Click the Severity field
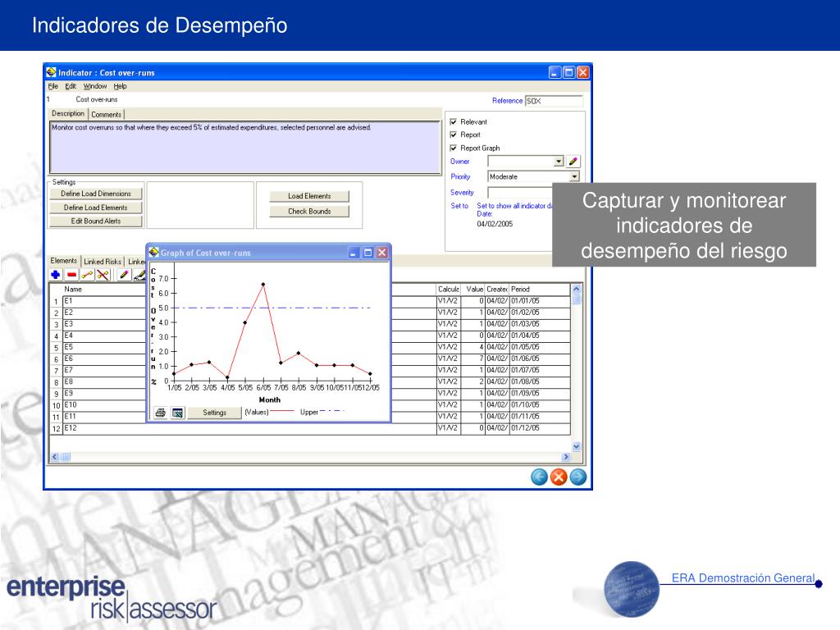Screen dimensions: 840x630 pyautogui.click(x=519, y=192)
